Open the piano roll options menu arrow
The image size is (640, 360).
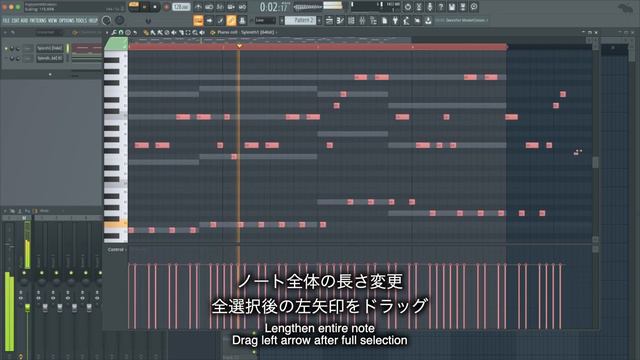107,32
